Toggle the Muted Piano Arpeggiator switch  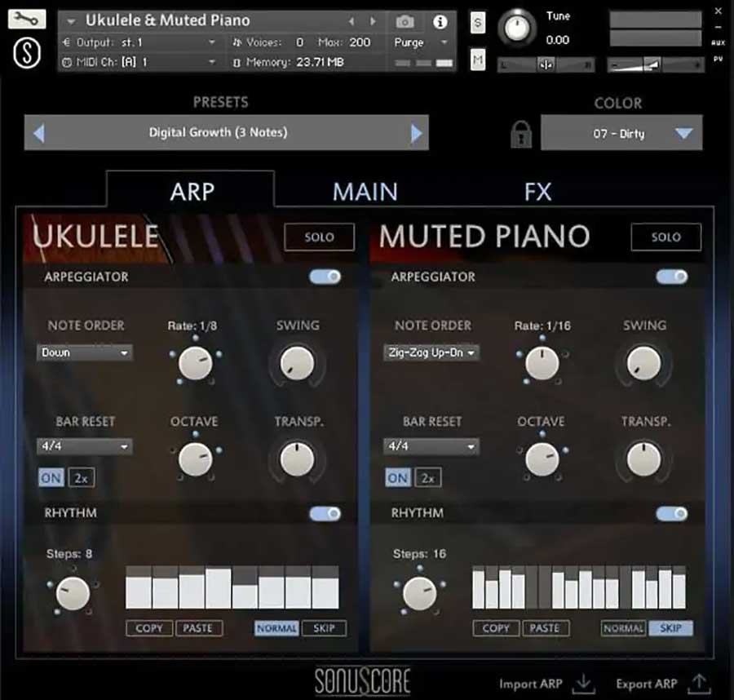click(x=672, y=277)
